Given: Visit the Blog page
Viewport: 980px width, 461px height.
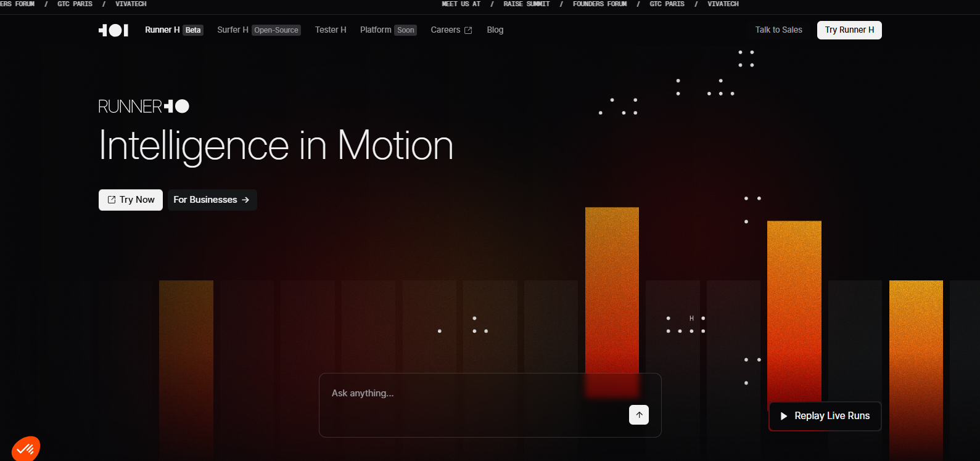Looking at the screenshot, I should click(495, 30).
